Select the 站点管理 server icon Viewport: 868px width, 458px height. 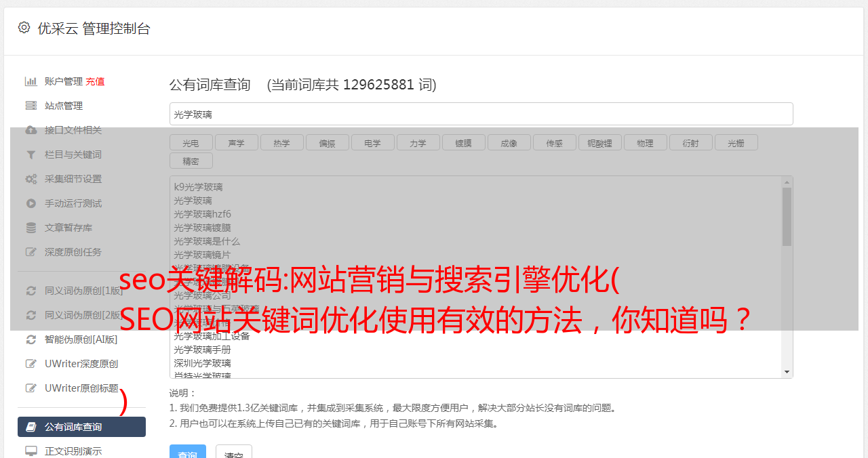point(31,106)
